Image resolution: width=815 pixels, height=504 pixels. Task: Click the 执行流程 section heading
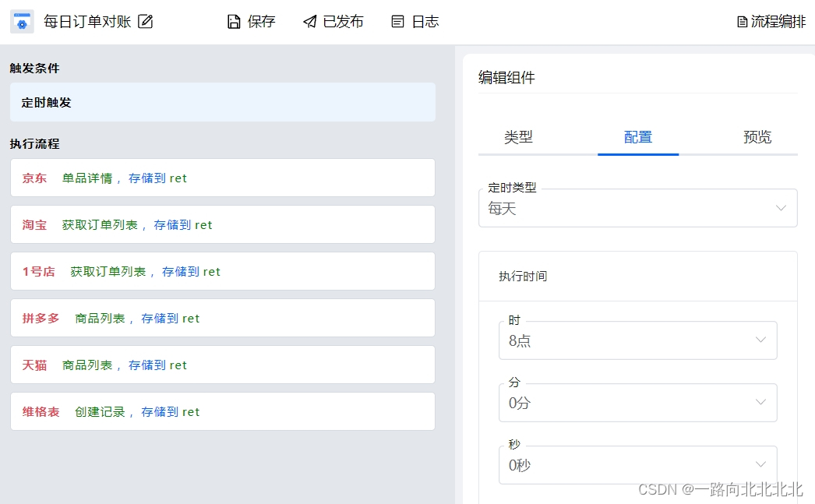35,144
